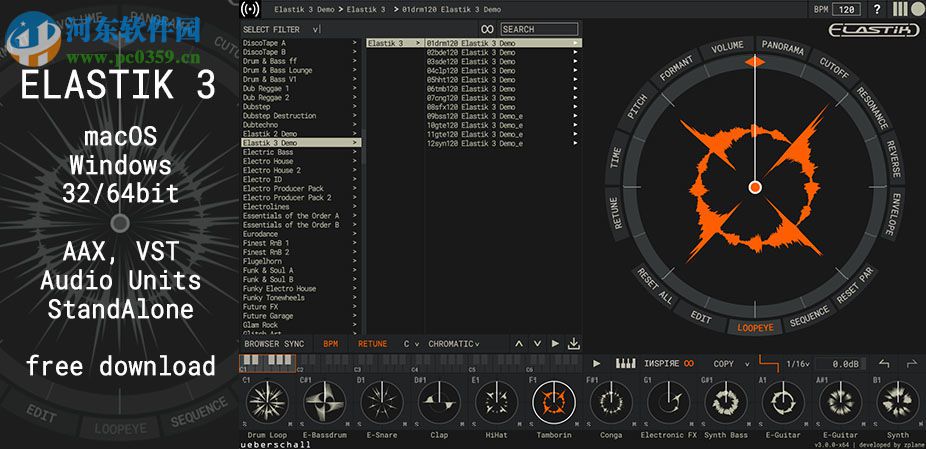Select the highlighted Tamborin pad on F1
Image resolution: width=926 pixels, height=449 pixels.
pyautogui.click(x=553, y=402)
